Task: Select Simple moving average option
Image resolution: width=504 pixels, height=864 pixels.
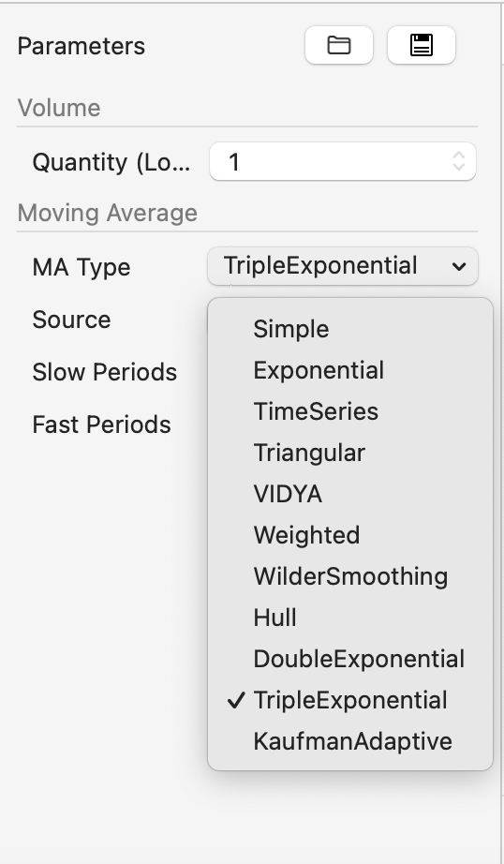Action: [x=350, y=329]
